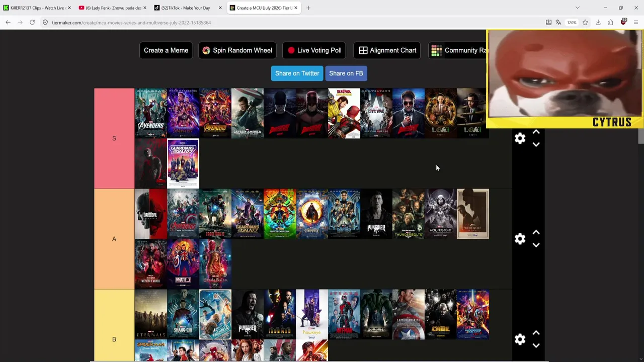Pick the Guardians of the Galaxy poster in S tier
Viewport: 644px width, 362px height.
coord(183,163)
